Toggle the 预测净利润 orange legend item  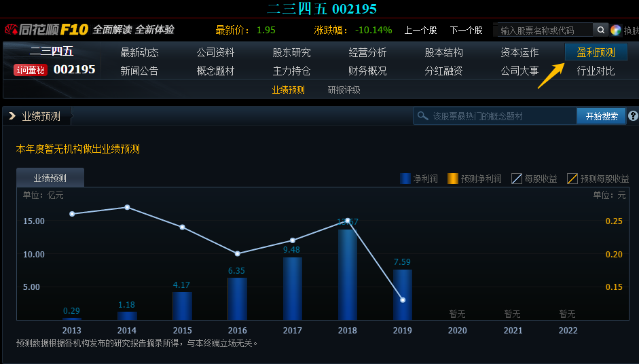pos(474,179)
